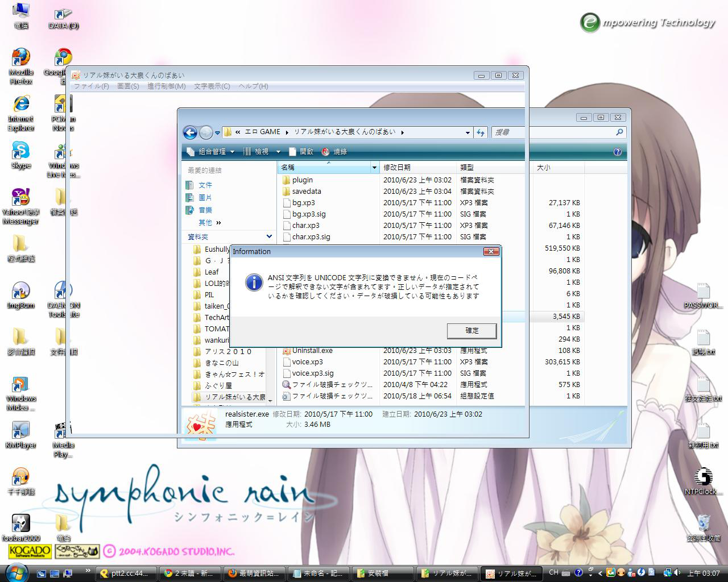Click 文件 favorite link in sidebar
Image resolution: width=728 pixels, height=582 pixels.
pos(205,185)
